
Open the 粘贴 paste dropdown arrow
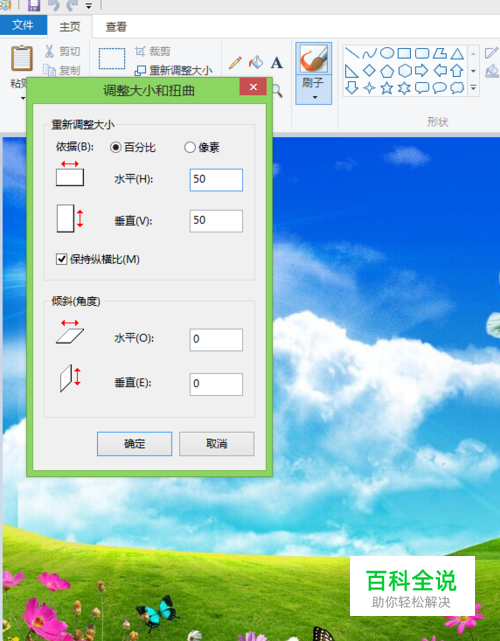[22, 98]
